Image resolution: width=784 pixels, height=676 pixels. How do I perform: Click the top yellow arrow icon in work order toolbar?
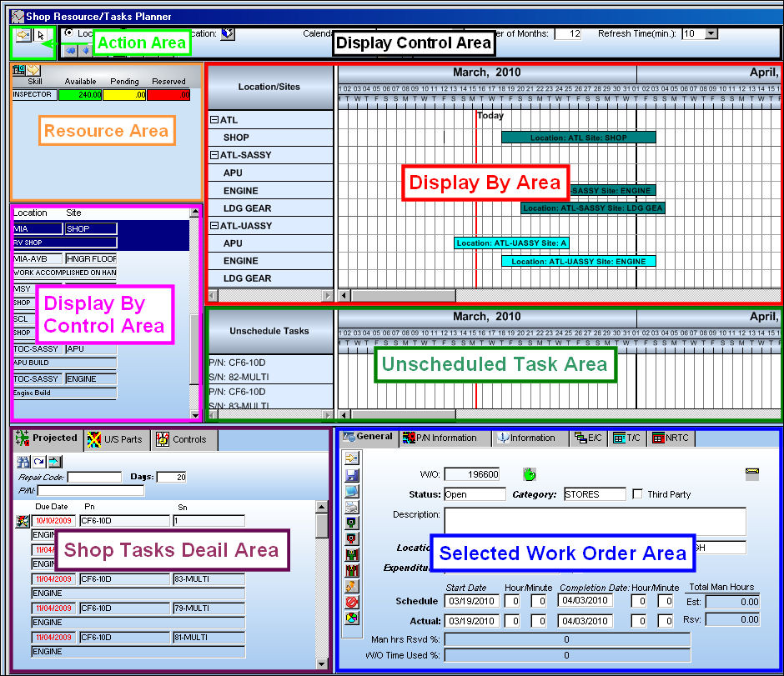coord(351,458)
